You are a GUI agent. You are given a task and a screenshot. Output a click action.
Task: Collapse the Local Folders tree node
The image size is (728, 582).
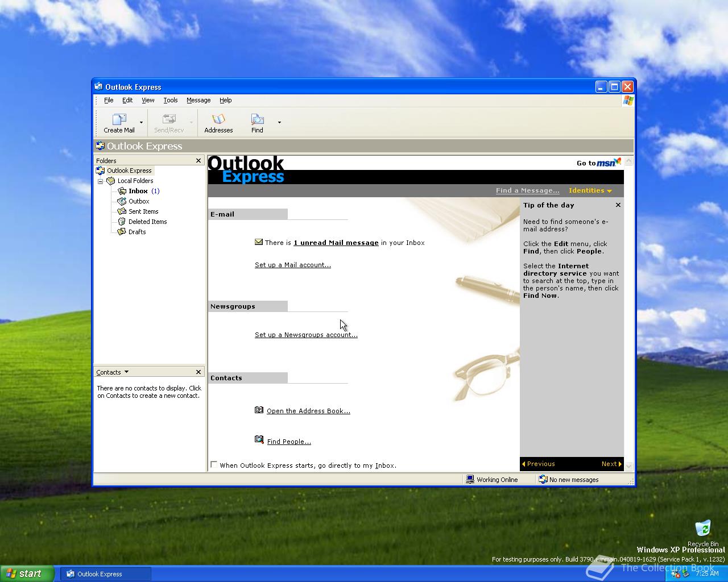(101, 181)
